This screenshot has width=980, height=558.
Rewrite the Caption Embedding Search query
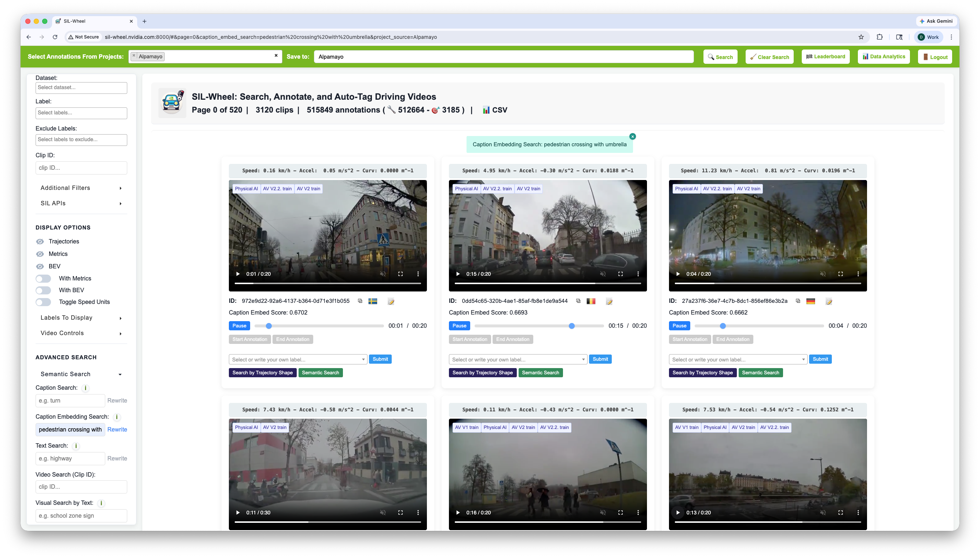pyautogui.click(x=117, y=430)
